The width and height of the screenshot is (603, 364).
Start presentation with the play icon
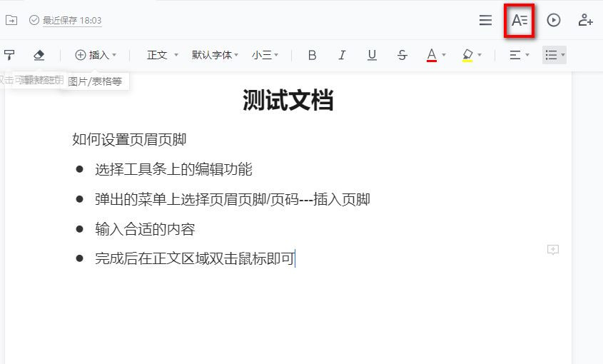coord(554,21)
